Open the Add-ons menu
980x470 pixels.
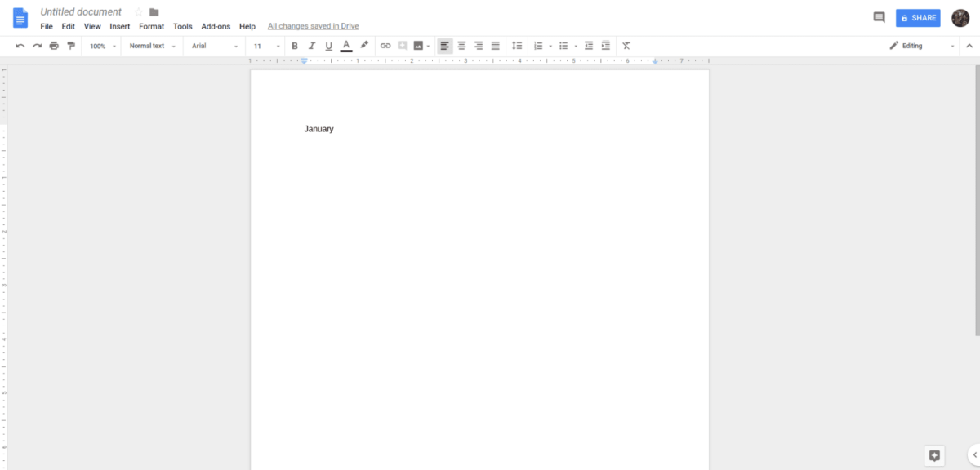pos(216,26)
